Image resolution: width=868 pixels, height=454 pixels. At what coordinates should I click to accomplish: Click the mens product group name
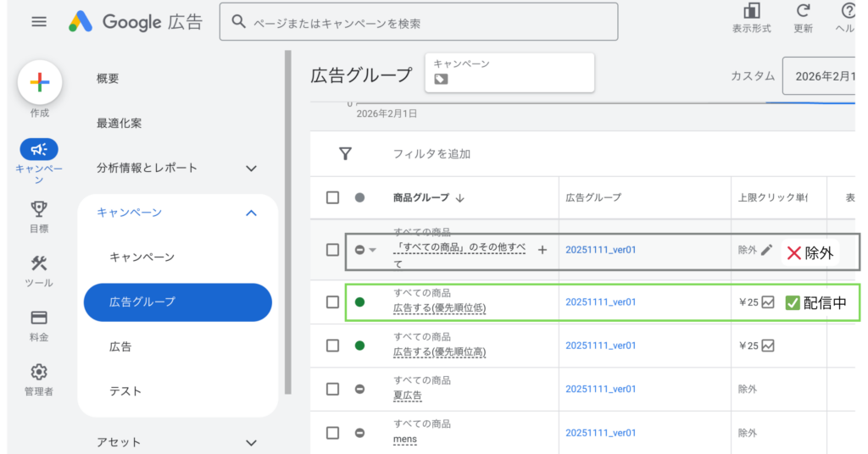pyautogui.click(x=404, y=439)
